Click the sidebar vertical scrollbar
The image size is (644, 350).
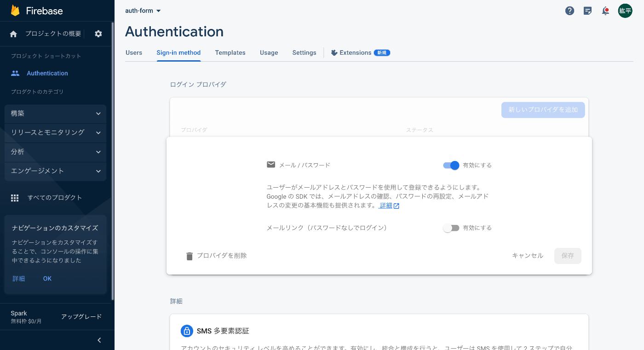113,161
